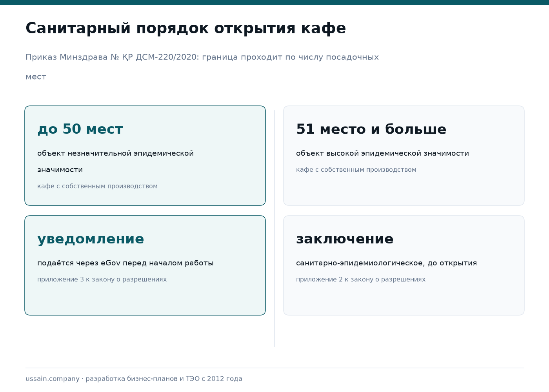Viewport: 549px width, 392px height.
Task: Select "санитарно-эпидемиологическое, до открытия" text
Action: coord(386,263)
